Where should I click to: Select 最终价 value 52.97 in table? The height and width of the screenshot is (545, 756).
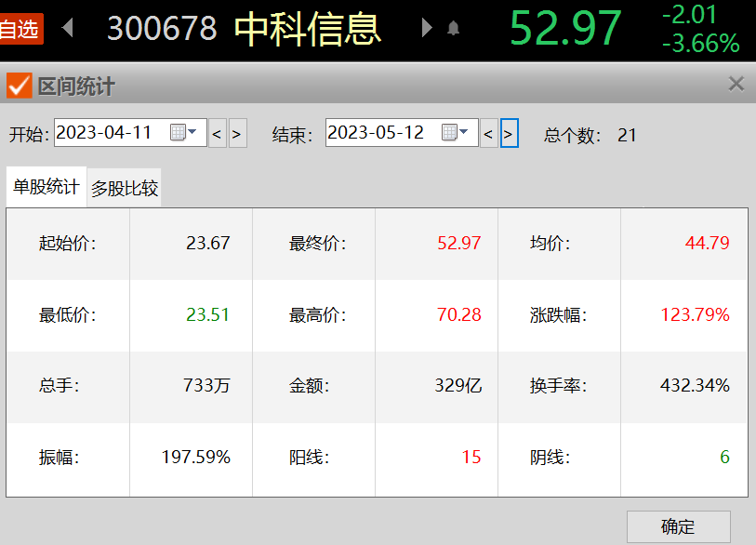coord(459,243)
